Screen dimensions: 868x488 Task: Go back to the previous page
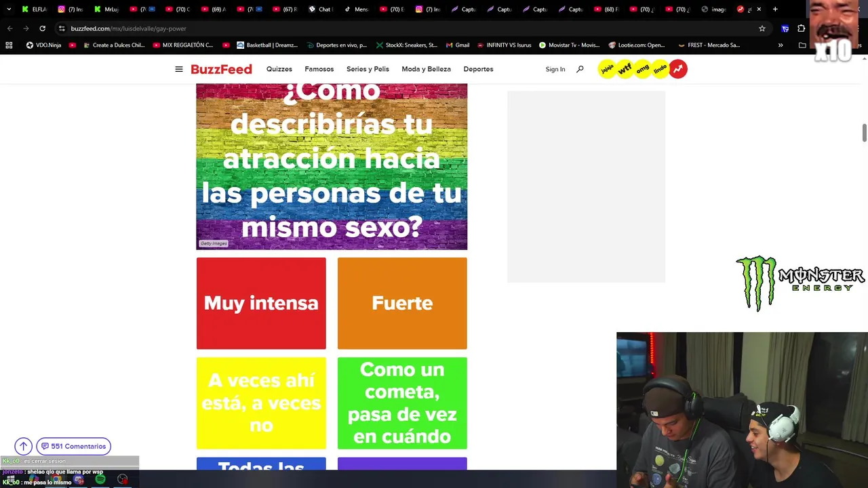(x=9, y=28)
